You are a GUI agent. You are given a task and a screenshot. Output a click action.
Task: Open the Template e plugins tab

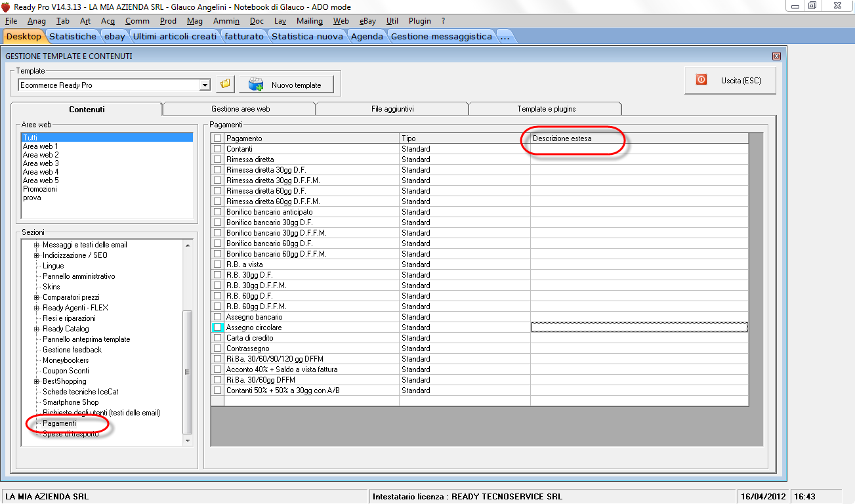click(546, 109)
